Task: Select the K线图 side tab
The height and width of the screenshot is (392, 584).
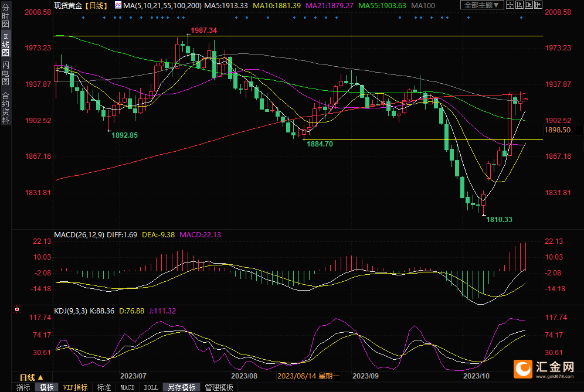Action: click(x=5, y=45)
